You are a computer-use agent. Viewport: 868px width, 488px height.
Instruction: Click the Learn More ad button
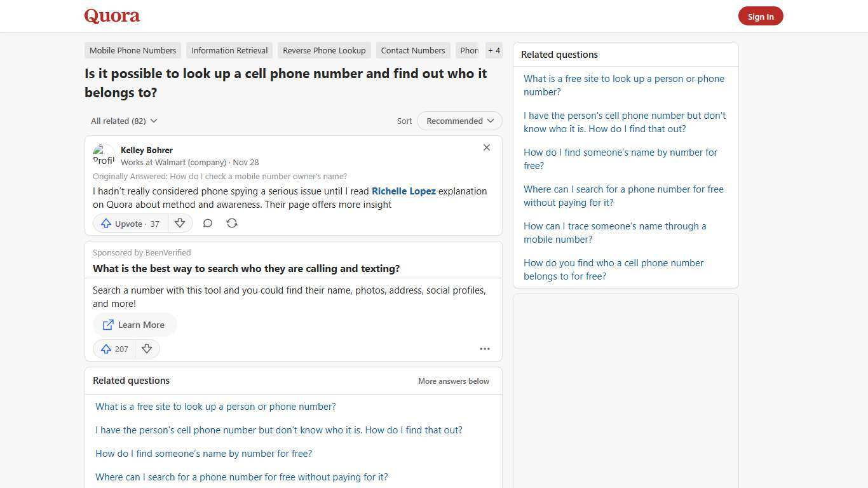click(x=134, y=325)
